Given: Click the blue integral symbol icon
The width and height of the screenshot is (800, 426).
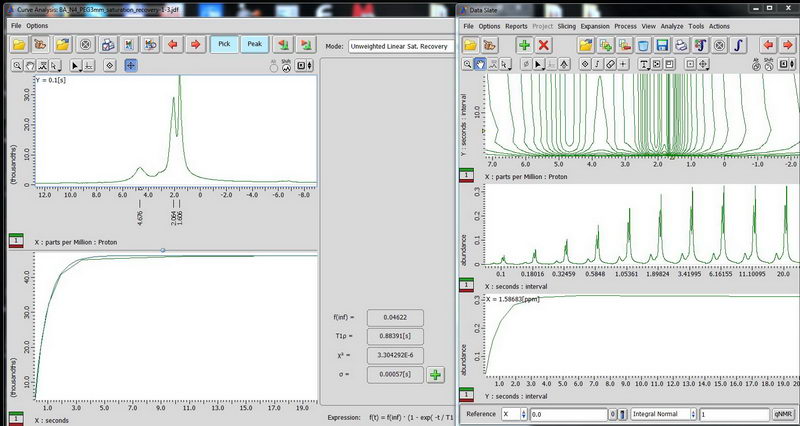Looking at the screenshot, I should click(x=738, y=45).
